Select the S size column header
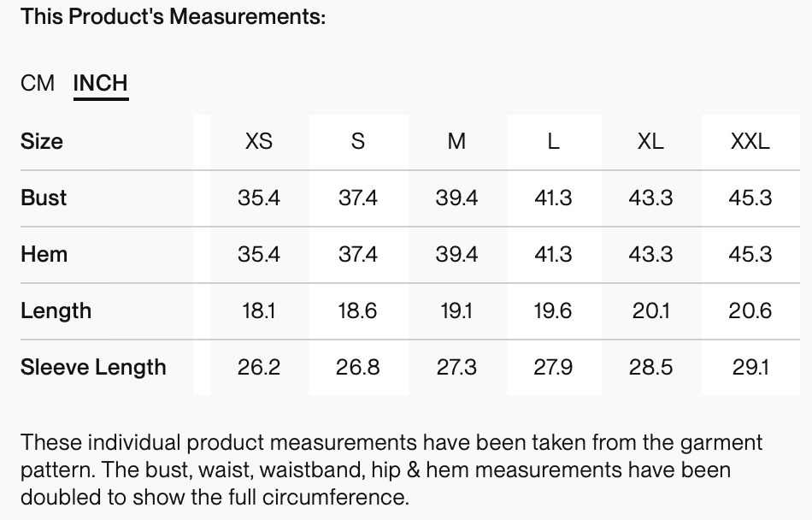Image resolution: width=812 pixels, height=520 pixels. (358, 141)
